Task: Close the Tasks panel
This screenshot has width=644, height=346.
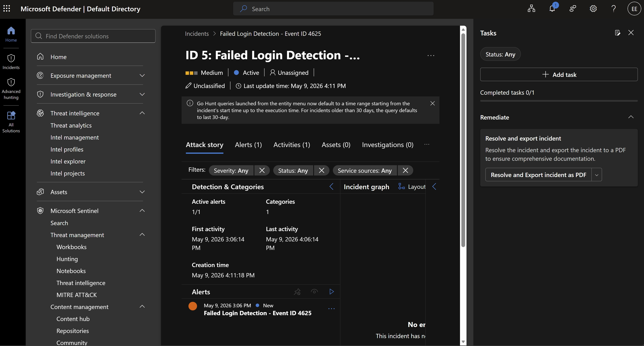Action: [631, 33]
